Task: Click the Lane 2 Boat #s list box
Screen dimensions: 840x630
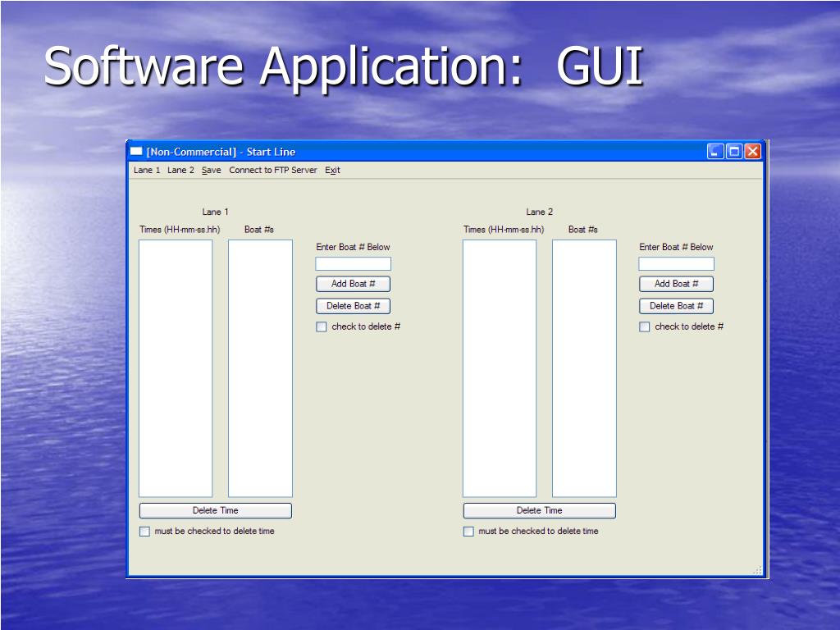Action: (x=584, y=367)
